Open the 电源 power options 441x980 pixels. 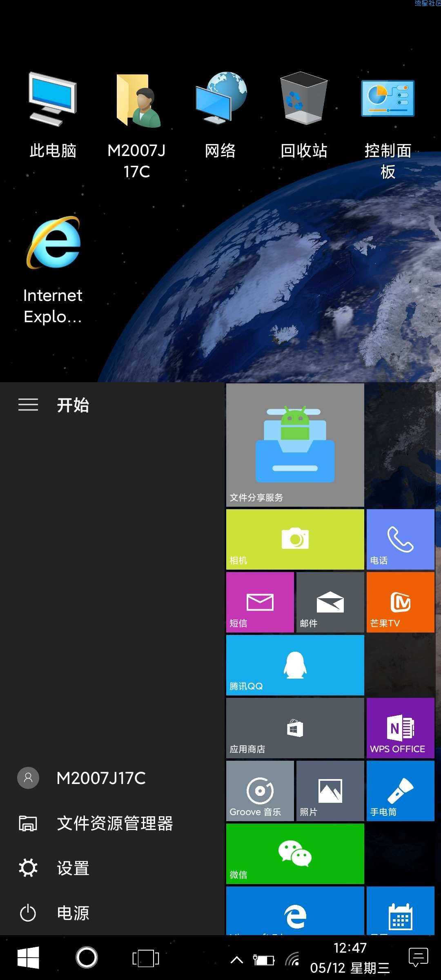coord(112,913)
